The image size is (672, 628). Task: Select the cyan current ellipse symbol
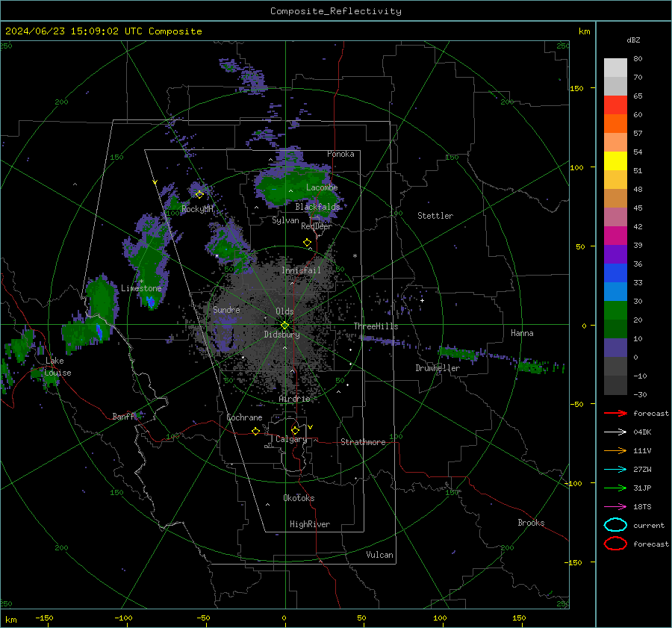point(615,525)
